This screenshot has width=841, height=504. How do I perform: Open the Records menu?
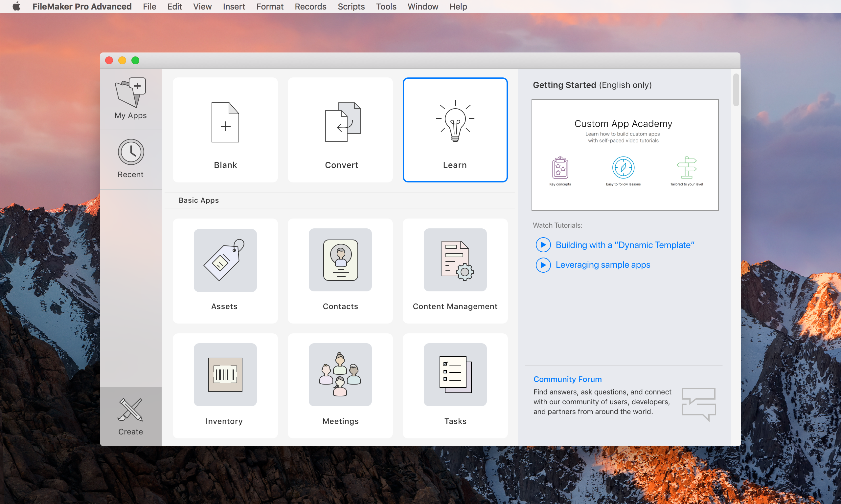(x=310, y=7)
